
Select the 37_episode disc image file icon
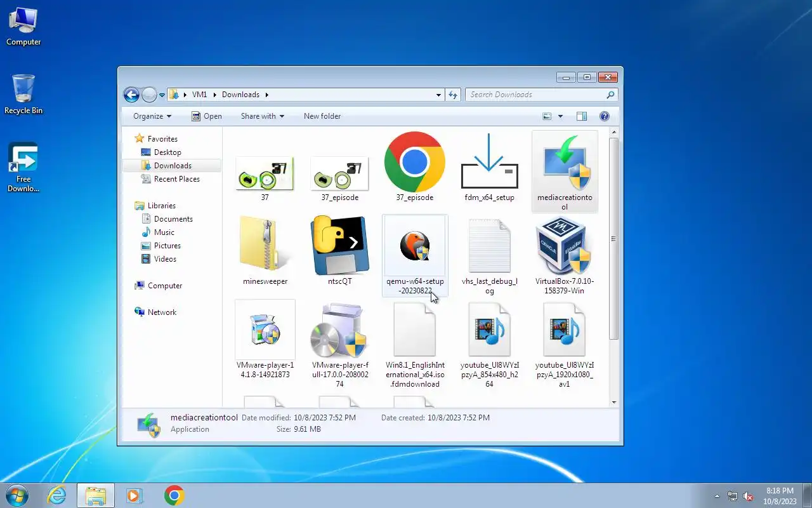point(339,173)
